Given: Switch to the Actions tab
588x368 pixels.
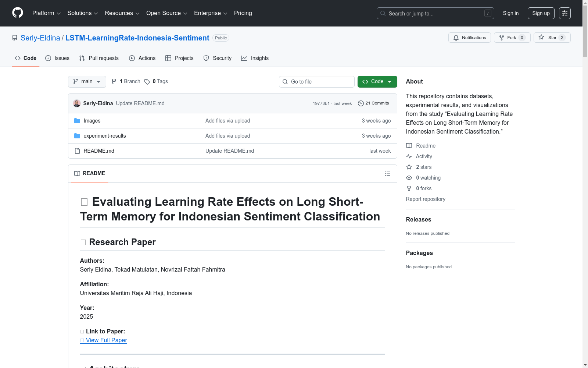Looking at the screenshot, I should [142, 58].
